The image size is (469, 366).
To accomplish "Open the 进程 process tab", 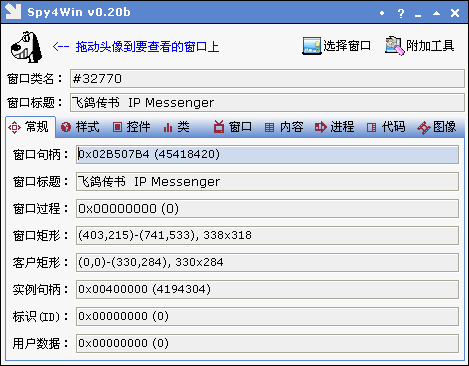I will 334,127.
